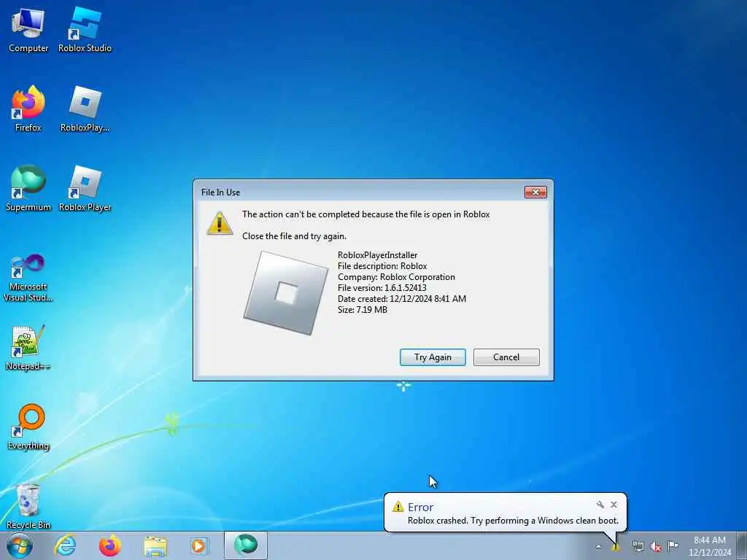Dismiss the Error balloon notification

(x=614, y=505)
